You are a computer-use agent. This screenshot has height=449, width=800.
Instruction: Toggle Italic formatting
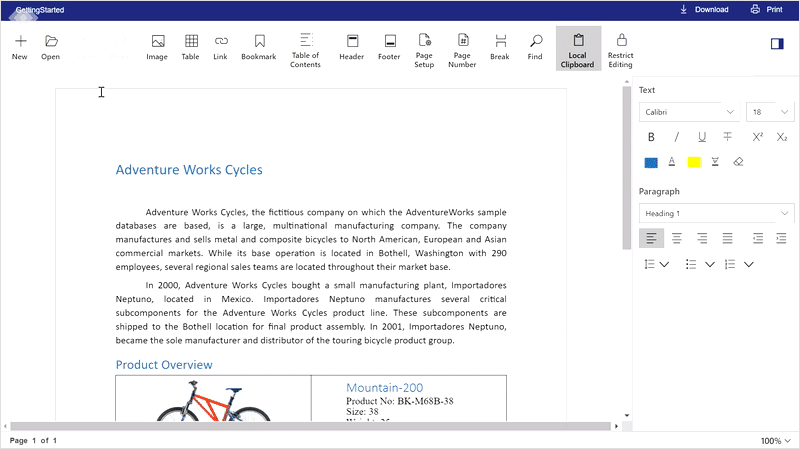click(677, 137)
